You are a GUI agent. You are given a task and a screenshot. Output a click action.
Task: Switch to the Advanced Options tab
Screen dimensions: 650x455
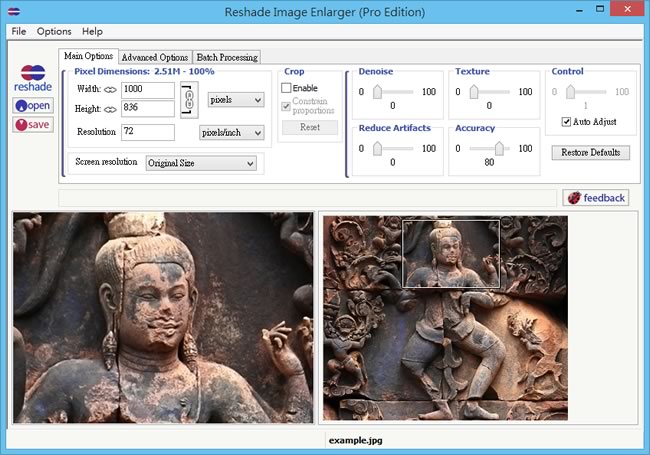(154, 57)
